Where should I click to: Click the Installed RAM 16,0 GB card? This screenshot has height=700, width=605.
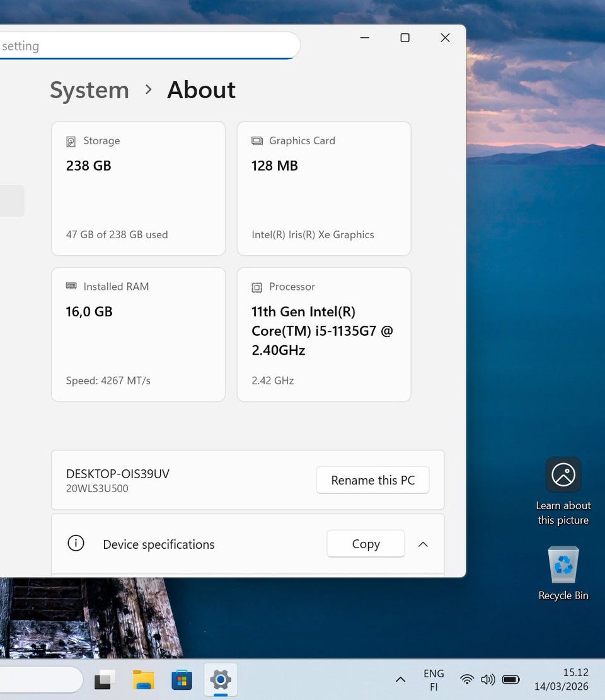(x=139, y=335)
